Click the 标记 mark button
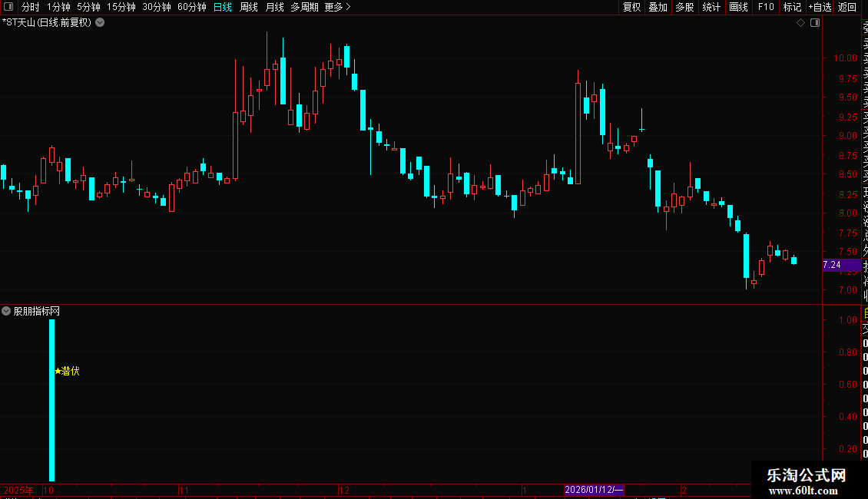The image size is (868, 499). (x=792, y=7)
